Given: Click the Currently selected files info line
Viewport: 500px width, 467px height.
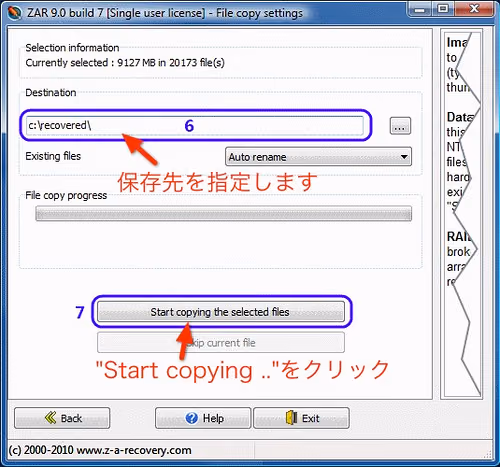Looking at the screenshot, I should click(125, 63).
